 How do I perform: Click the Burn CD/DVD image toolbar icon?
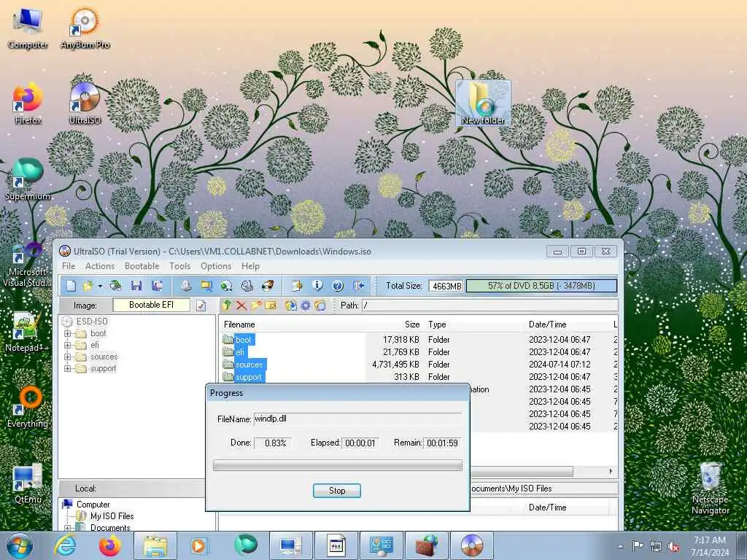pyautogui.click(x=268, y=286)
